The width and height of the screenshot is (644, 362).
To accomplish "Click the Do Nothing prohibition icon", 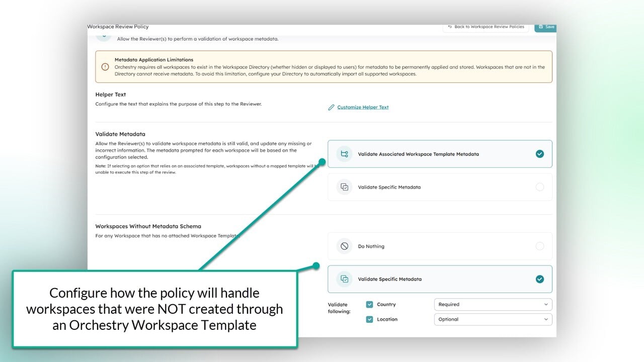I will point(345,246).
